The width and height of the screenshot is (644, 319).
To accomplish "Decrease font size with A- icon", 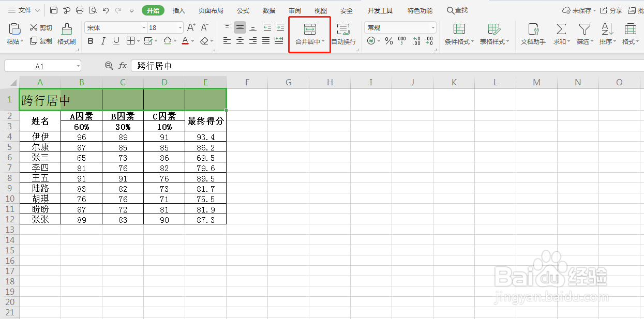I will (x=205, y=27).
